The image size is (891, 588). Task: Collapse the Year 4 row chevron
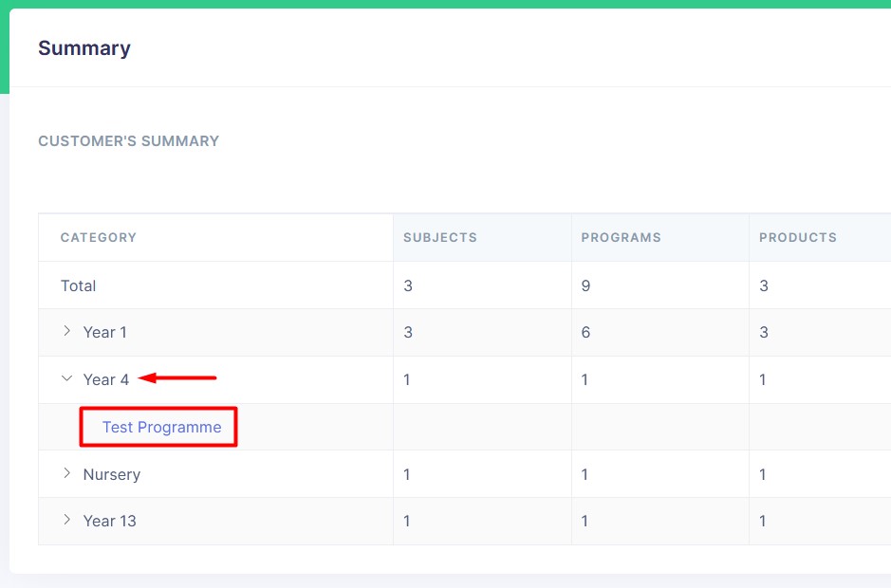pos(66,378)
